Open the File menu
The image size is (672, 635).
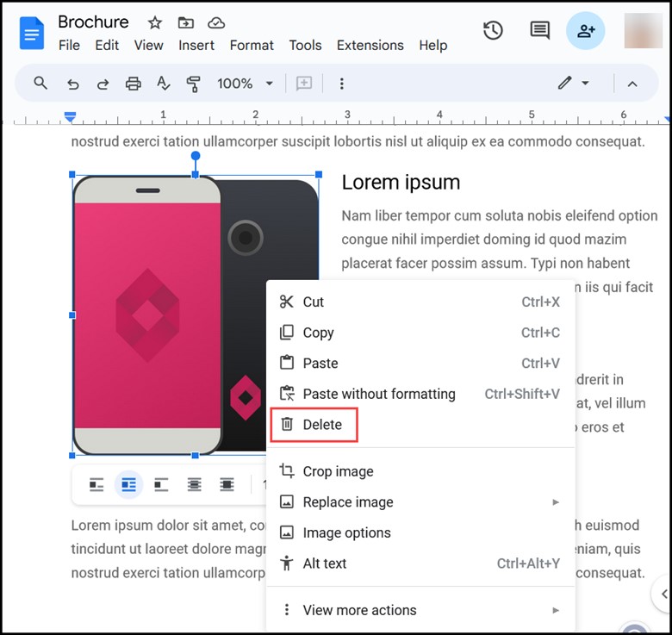tap(69, 46)
